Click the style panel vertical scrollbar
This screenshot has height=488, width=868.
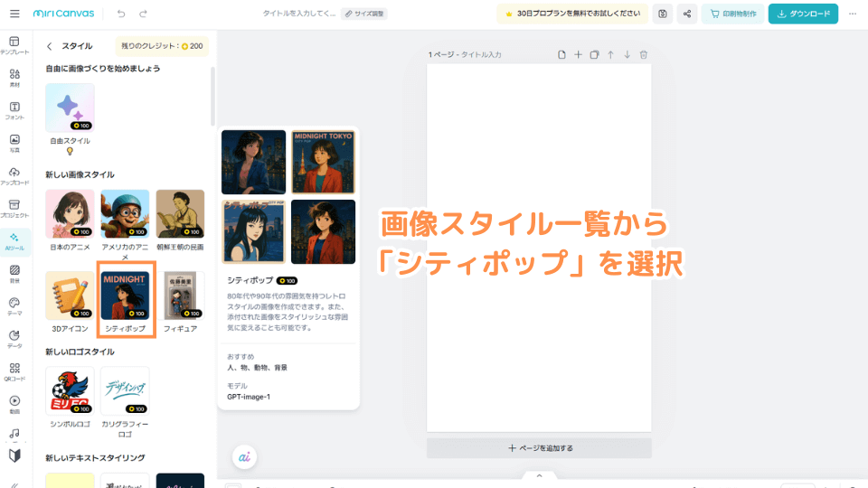[x=212, y=97]
